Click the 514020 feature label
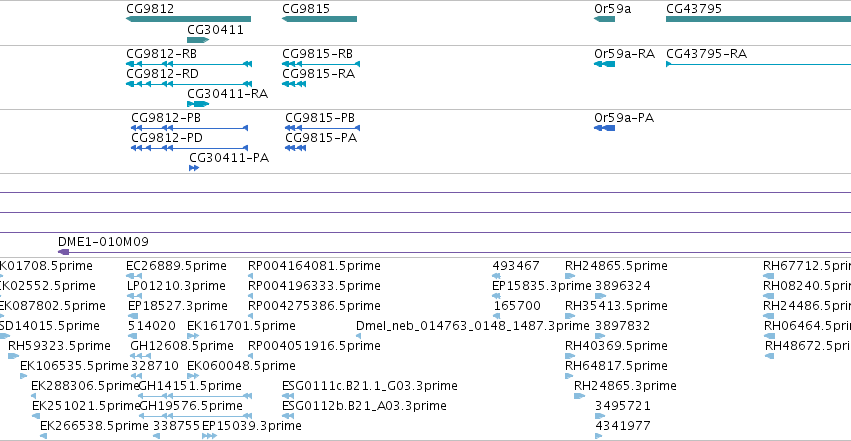Viewport: 851px width, 441px height. point(151,325)
